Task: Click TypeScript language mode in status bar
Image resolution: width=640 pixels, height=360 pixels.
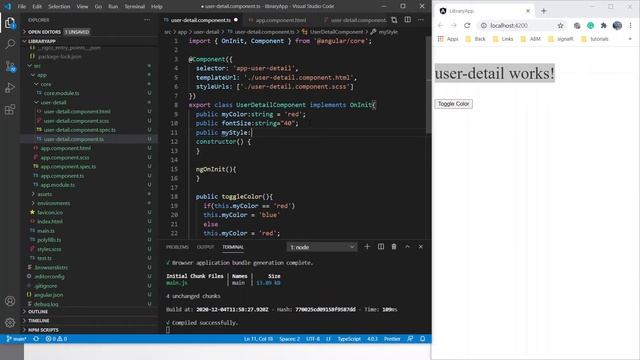Action: click(349, 339)
